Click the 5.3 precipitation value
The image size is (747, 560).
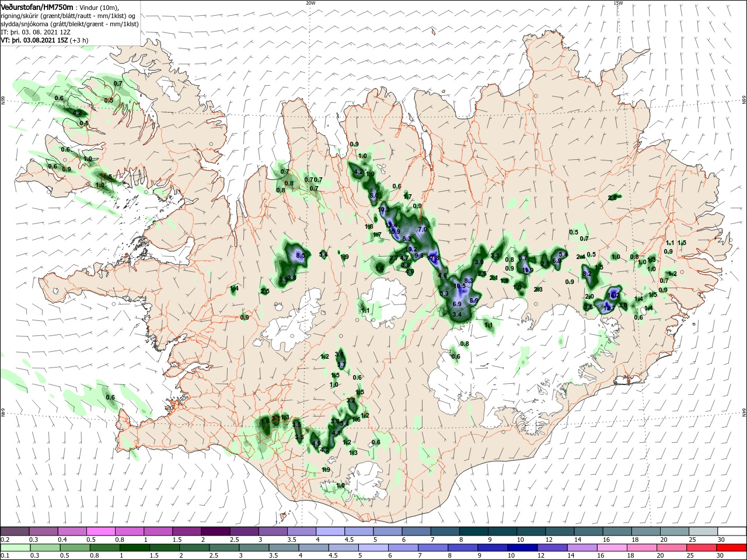tap(444, 293)
